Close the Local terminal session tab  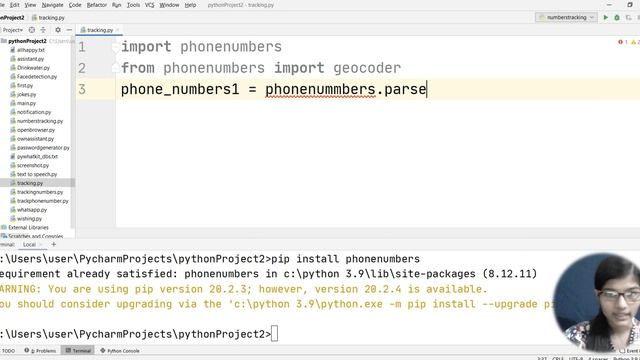pos(41,245)
